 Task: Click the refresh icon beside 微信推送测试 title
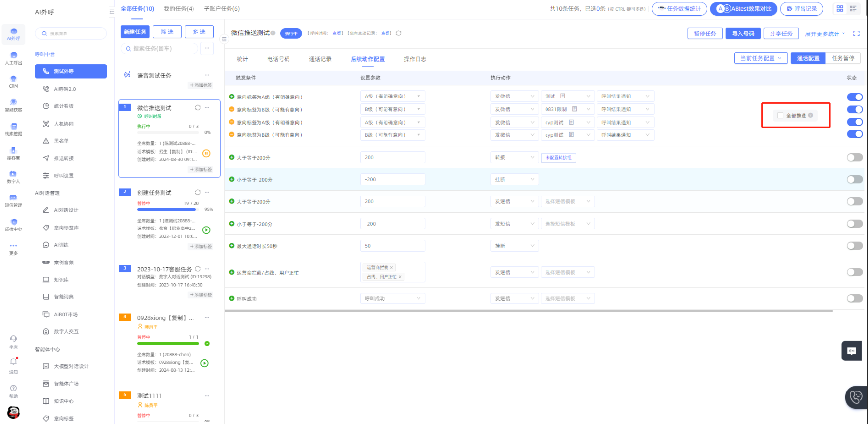(398, 33)
